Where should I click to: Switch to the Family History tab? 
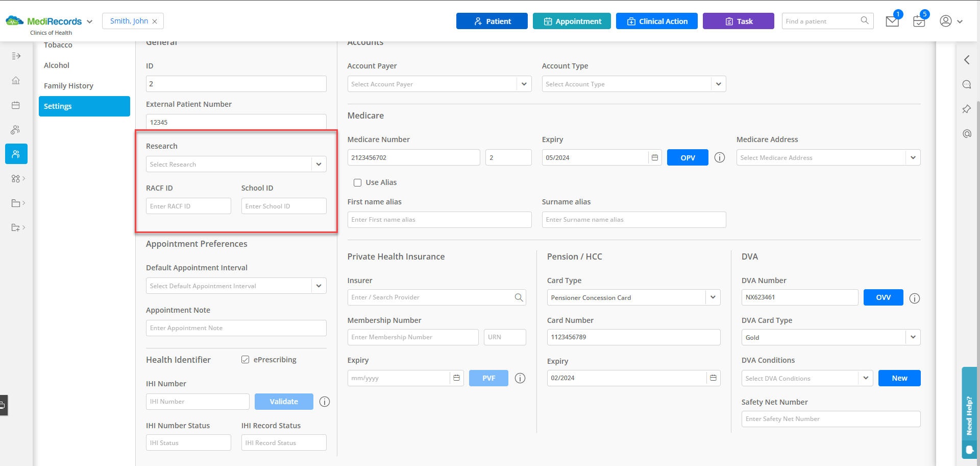click(69, 85)
